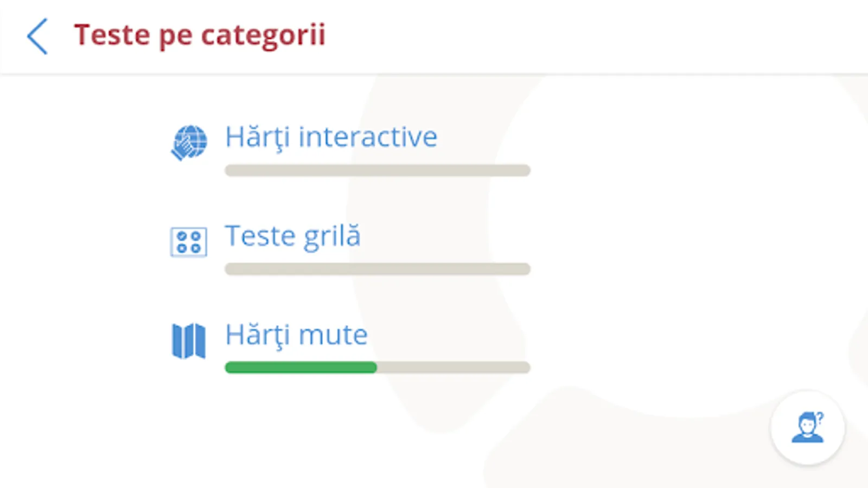Open the Hărţi mute category
868x488 pixels.
[x=296, y=335]
